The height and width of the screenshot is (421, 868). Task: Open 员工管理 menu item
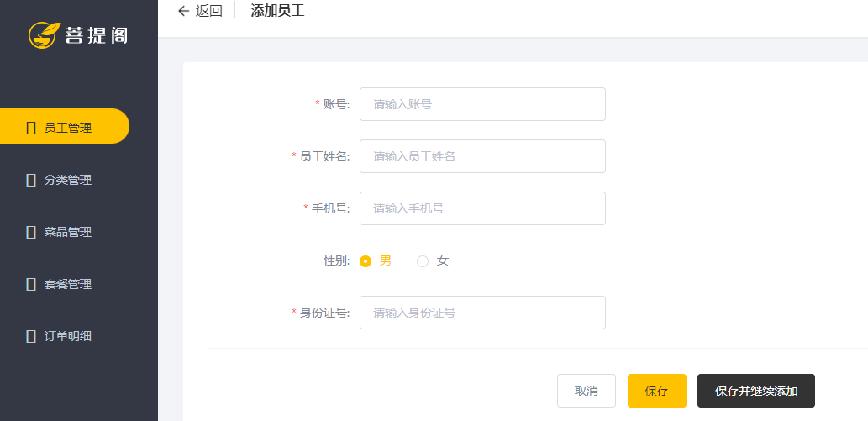point(68,128)
